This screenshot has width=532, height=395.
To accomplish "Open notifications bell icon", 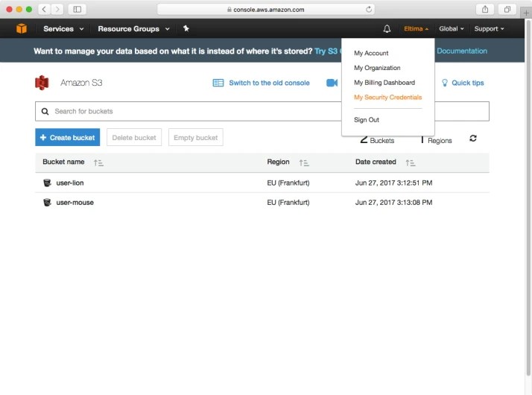I will coord(387,29).
